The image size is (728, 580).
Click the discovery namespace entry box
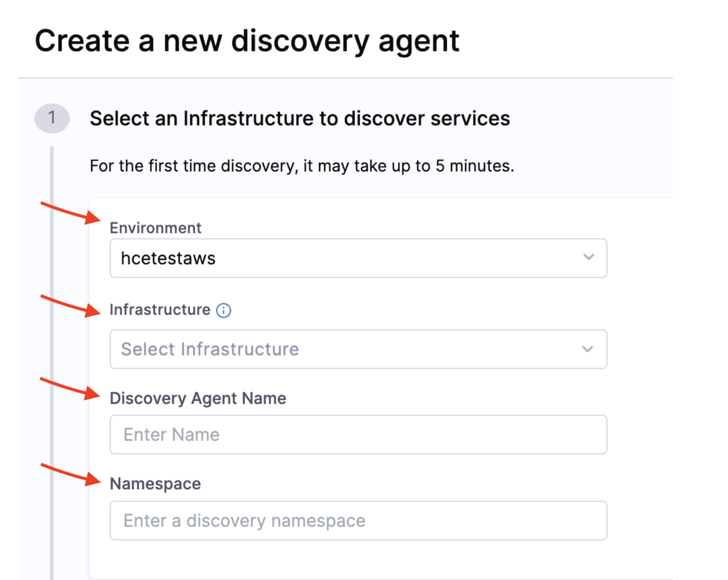tap(358, 520)
